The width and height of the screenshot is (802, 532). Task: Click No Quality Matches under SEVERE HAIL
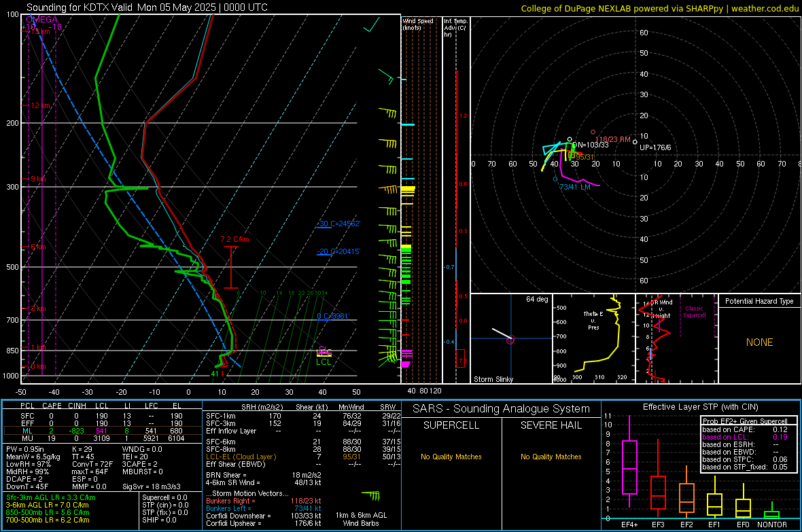tap(551, 457)
